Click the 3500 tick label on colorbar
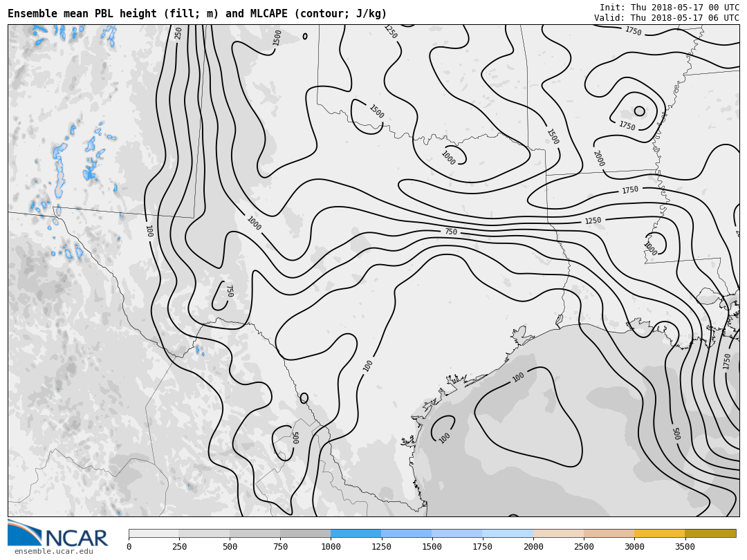The height and width of the screenshot is (560, 747). pyautogui.click(x=685, y=547)
